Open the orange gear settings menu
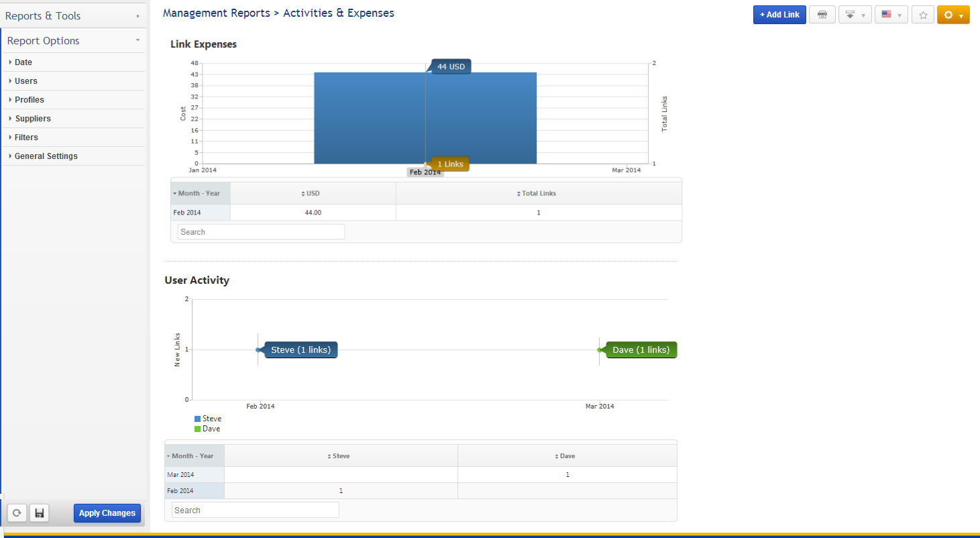This screenshot has height=538, width=980. [952, 15]
